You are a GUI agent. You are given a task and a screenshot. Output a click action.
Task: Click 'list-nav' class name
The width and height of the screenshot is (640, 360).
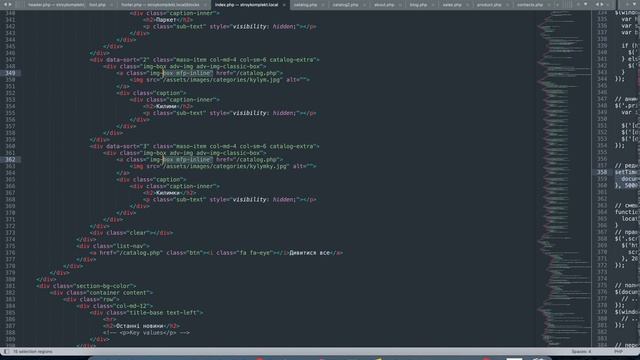pyautogui.click(x=130, y=246)
